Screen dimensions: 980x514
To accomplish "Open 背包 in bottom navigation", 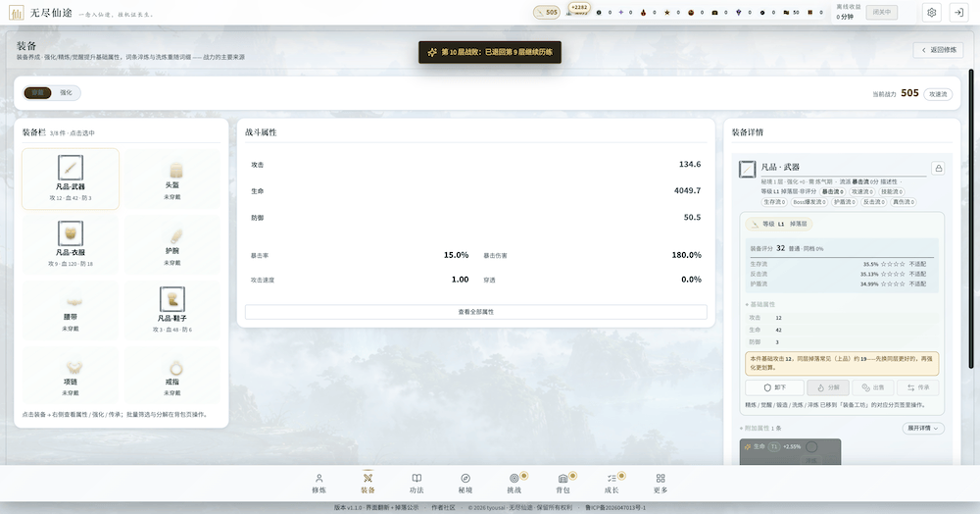I will (x=563, y=484).
